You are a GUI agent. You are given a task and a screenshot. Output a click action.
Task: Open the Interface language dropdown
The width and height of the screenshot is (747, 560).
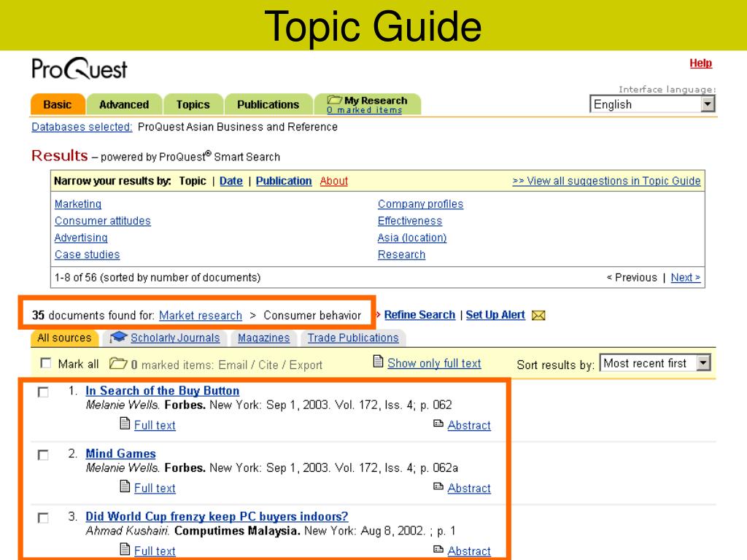(x=653, y=104)
